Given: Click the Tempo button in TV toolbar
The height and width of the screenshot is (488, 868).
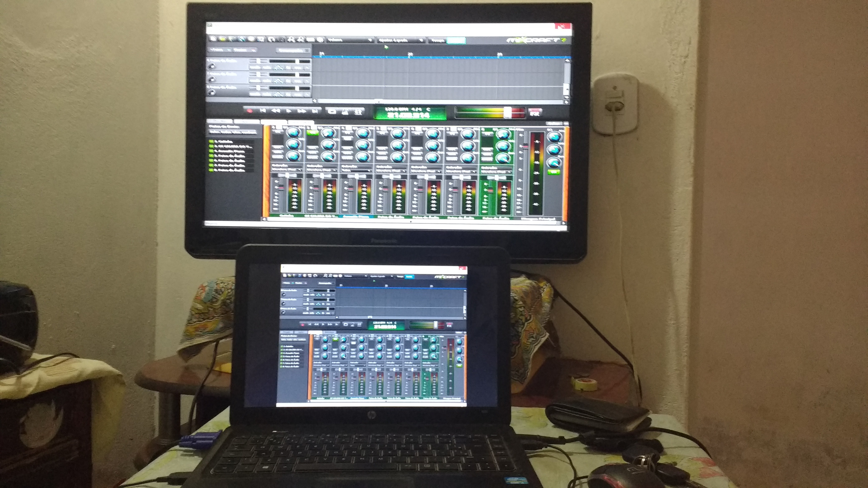Looking at the screenshot, I should pos(437,40).
